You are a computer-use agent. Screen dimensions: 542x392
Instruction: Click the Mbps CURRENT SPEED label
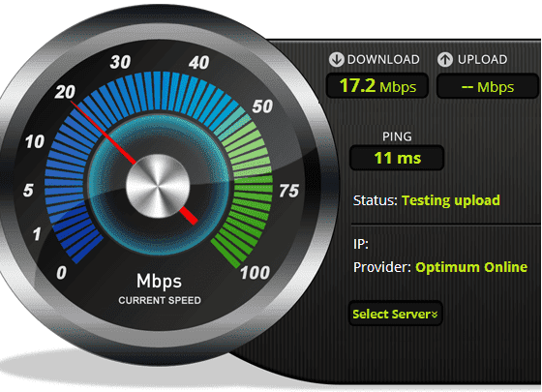pos(160,289)
